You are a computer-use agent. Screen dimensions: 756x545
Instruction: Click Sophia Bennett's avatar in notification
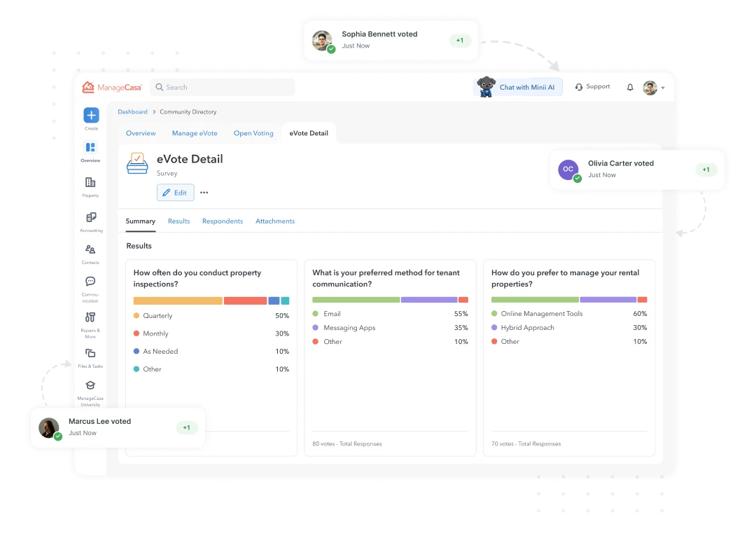(x=322, y=41)
